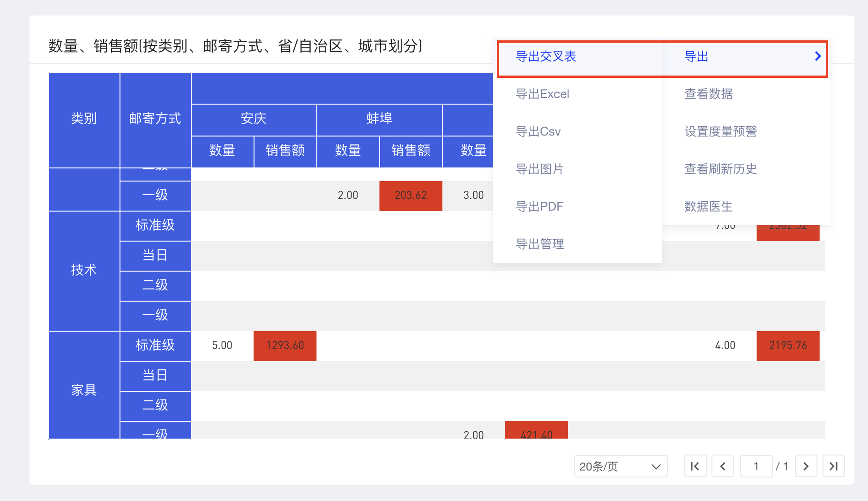Open the 20条/页 page size dropdown
The width and height of the screenshot is (868, 501).
pyautogui.click(x=621, y=466)
